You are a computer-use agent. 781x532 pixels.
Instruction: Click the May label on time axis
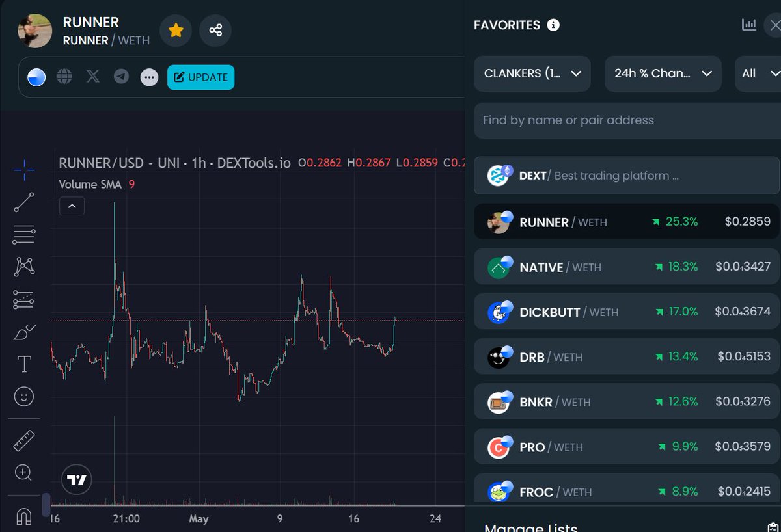(x=199, y=518)
